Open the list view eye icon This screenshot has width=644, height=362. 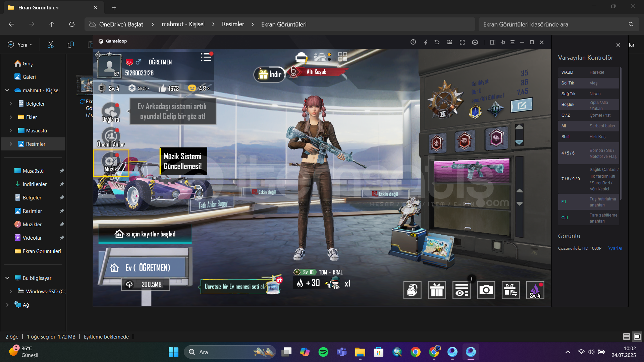(x=462, y=290)
